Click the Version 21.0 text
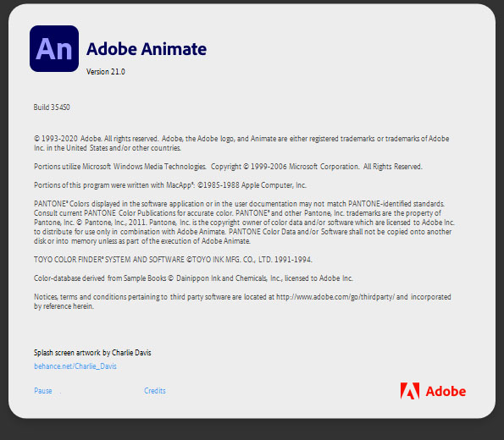Image resolution: width=504 pixels, height=440 pixels. tap(106, 72)
